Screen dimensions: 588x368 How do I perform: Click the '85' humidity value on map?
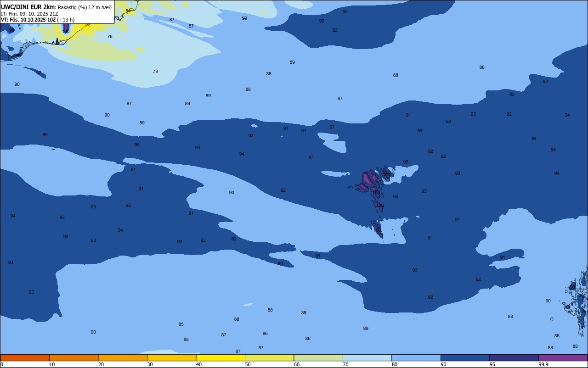[181, 324]
